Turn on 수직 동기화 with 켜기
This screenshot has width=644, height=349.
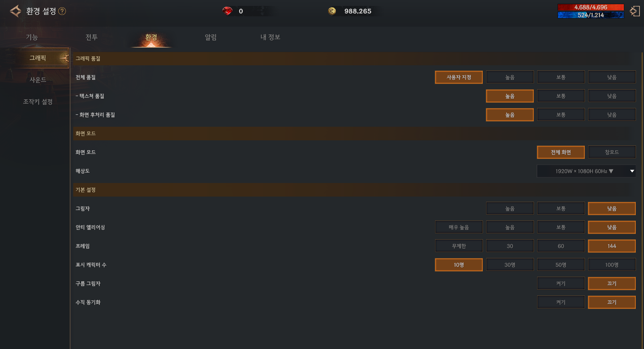(560, 302)
